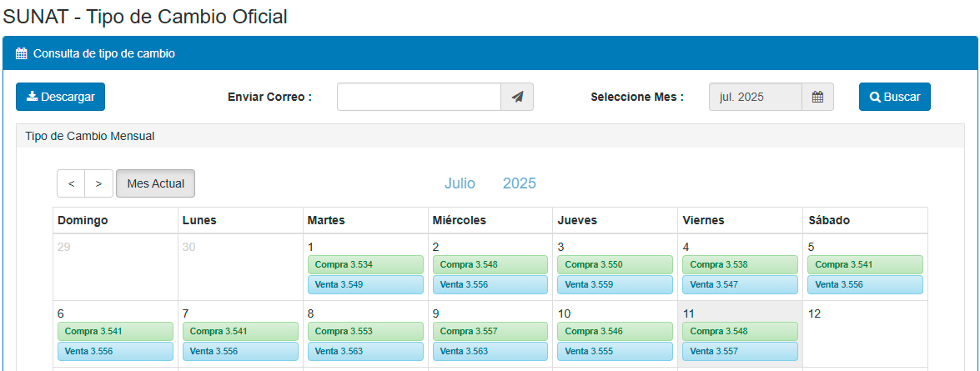Click the Lunes column header
This screenshot has width=980, height=371.
click(240, 220)
